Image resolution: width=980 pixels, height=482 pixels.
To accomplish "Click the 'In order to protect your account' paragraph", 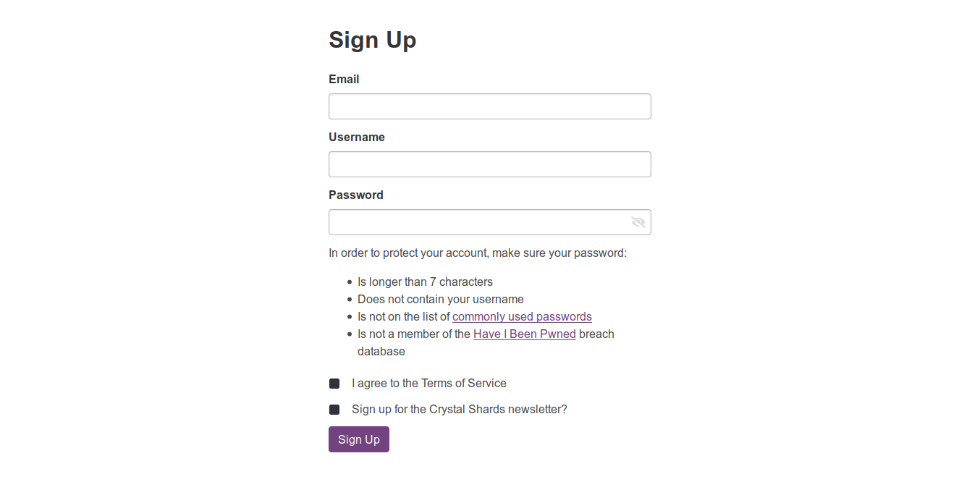I will click(478, 253).
